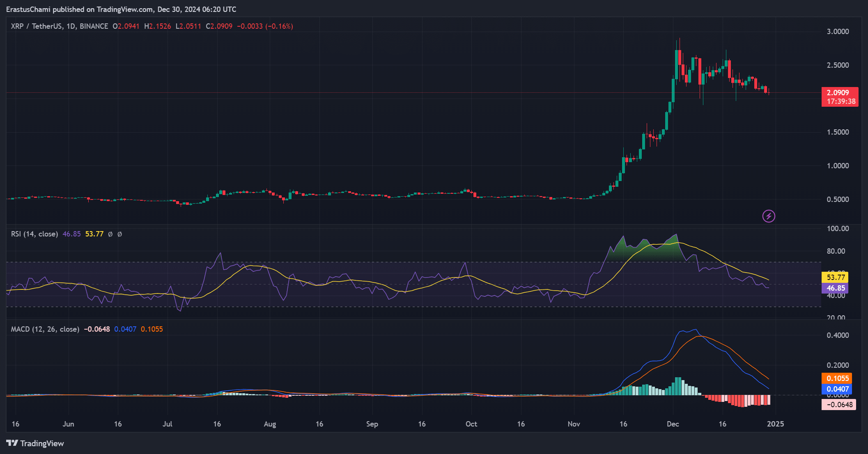Click the 2025 label on time axis
868x454 pixels.
pos(775,424)
